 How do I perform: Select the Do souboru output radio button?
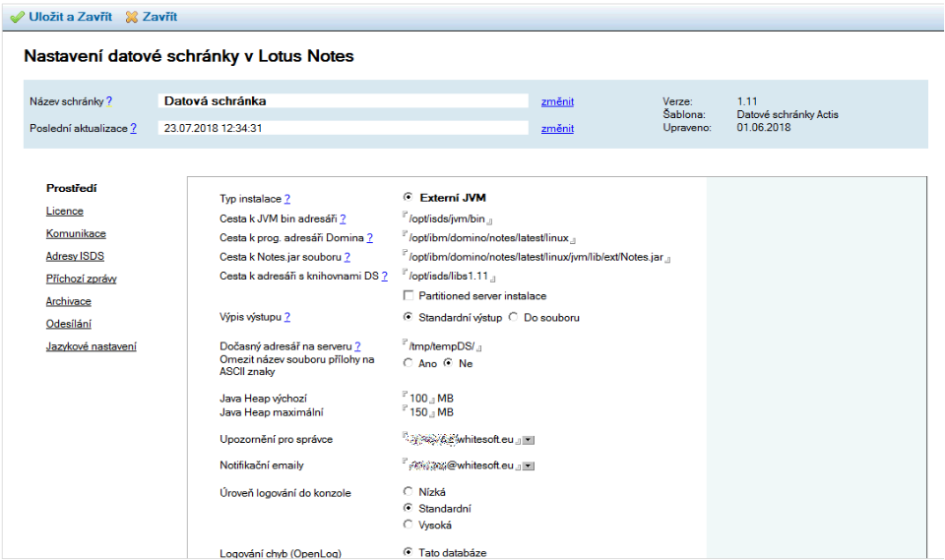[x=513, y=317]
